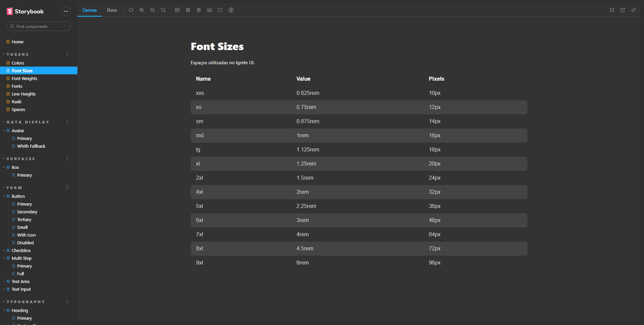This screenshot has height=325, width=644.
Task: Toggle the grid overlay icon
Action: [x=188, y=10]
